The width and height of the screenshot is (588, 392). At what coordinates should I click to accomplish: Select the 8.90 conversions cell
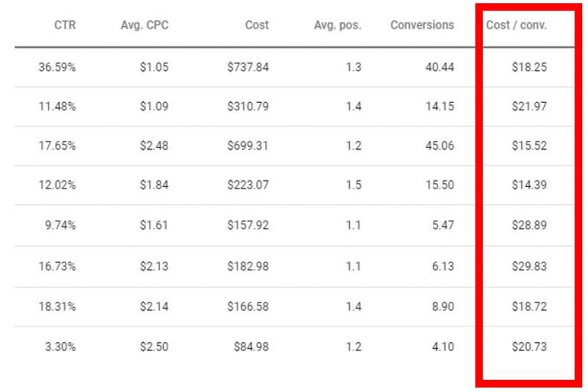pos(441,306)
